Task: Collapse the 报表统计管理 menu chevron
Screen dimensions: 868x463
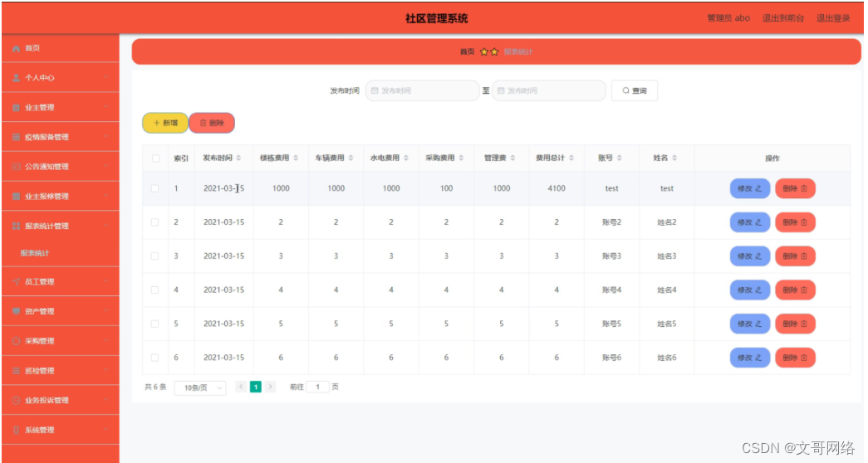Action: click(x=105, y=226)
